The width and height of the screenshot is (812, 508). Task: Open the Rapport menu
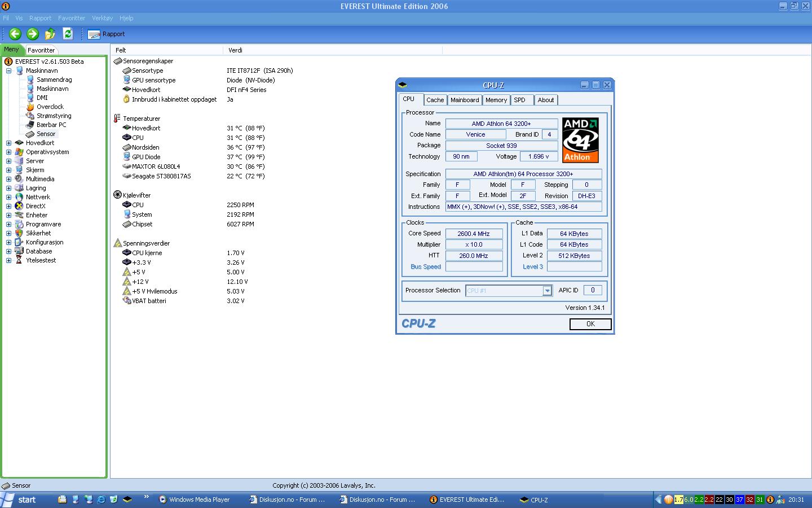tap(40, 18)
